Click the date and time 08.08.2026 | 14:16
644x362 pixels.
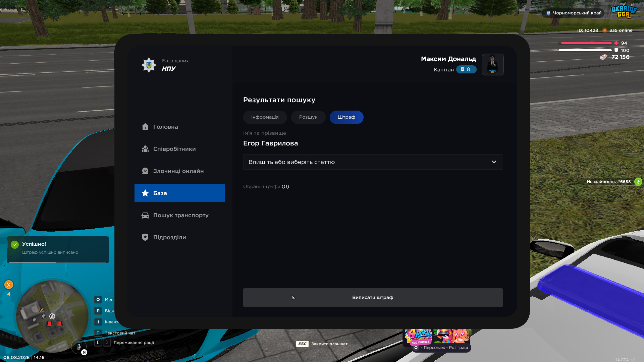tap(24, 357)
